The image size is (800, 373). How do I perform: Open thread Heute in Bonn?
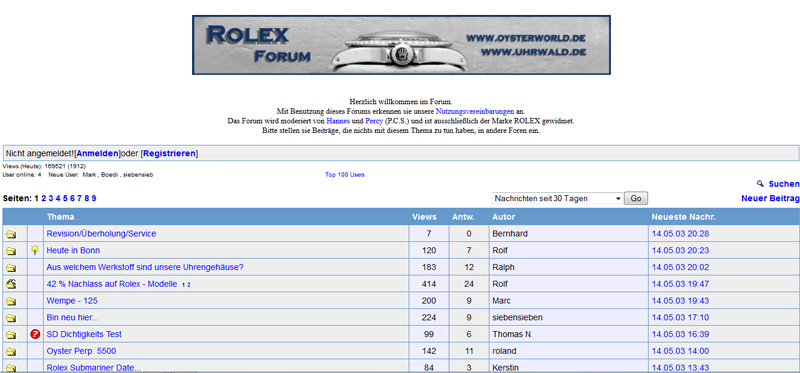[73, 251]
